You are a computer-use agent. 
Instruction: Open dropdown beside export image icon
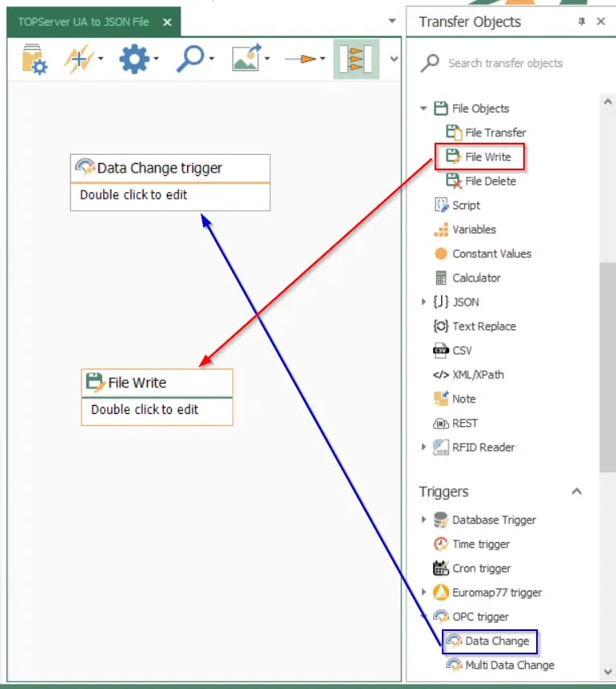click(x=267, y=58)
